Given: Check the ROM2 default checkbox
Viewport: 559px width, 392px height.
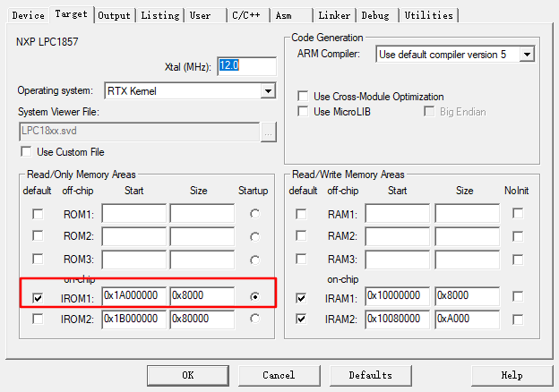Looking at the screenshot, I should tap(38, 236).
